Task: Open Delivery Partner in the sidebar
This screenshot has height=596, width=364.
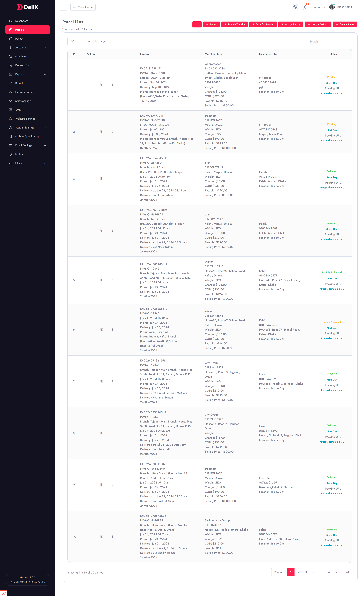Action: pos(28,92)
